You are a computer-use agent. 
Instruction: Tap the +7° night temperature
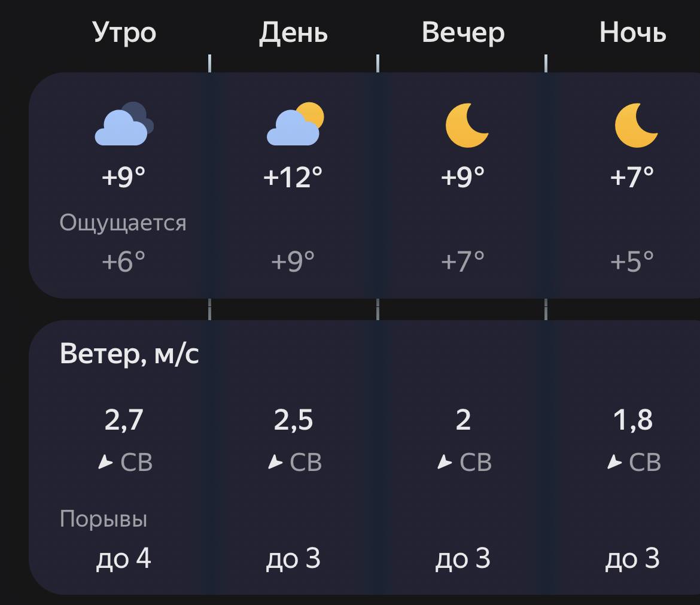[632, 177]
